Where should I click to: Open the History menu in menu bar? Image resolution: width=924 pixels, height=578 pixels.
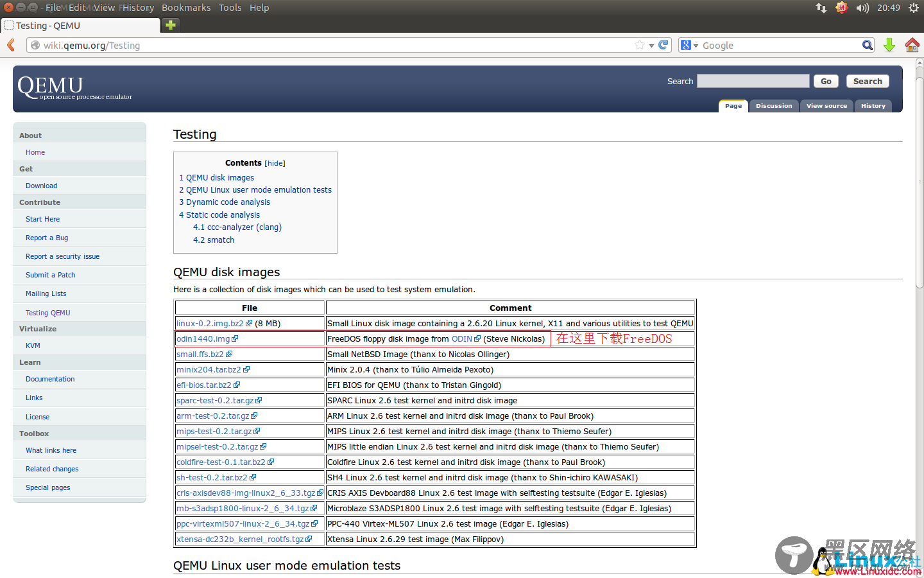[137, 8]
